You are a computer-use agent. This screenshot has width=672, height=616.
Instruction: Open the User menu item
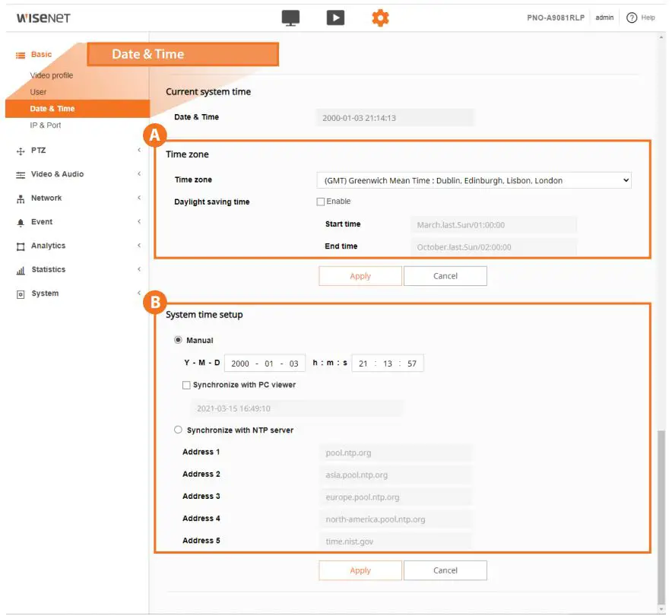38,92
